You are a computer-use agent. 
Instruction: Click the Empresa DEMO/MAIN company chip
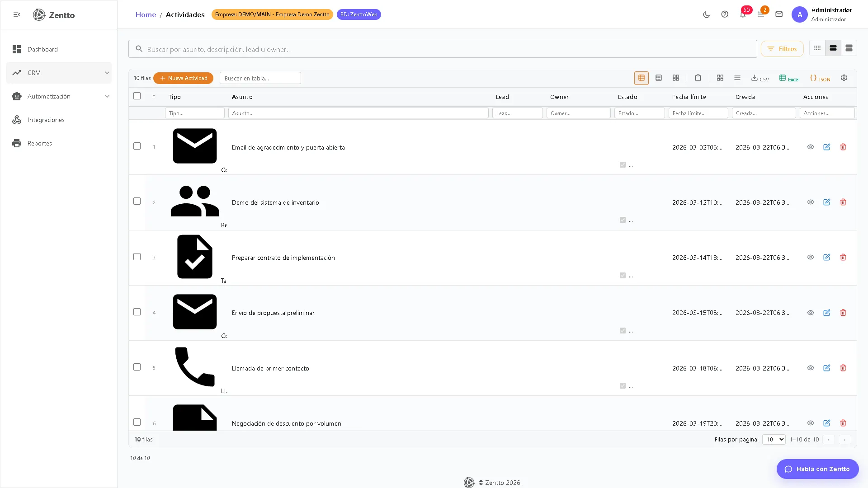[272, 14]
